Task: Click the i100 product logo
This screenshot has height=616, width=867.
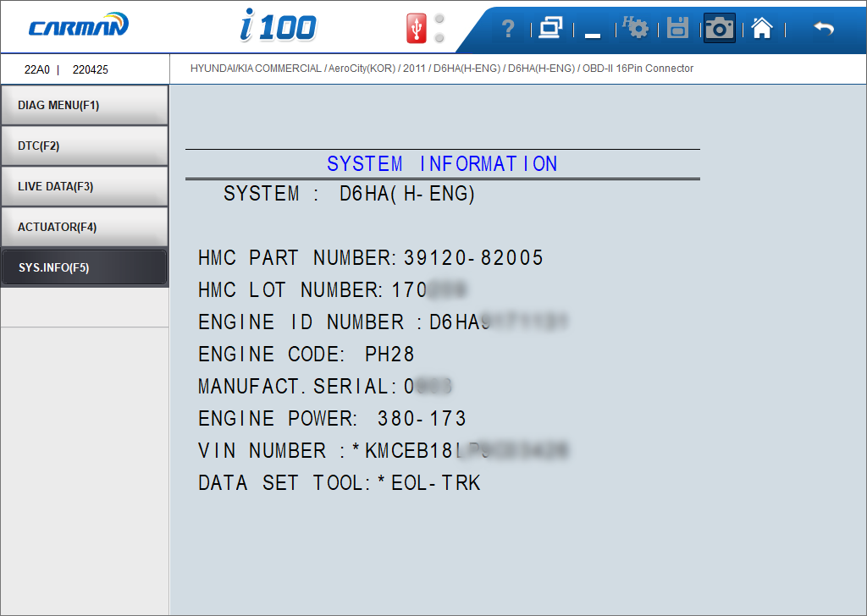Action: 278,25
